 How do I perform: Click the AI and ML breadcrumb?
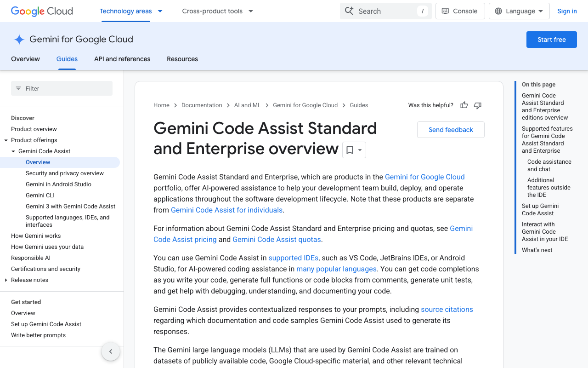248,105
